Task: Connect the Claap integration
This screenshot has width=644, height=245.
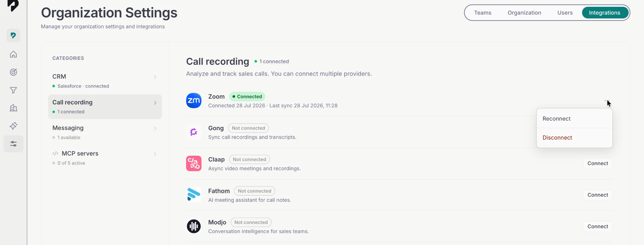Action: (598, 163)
